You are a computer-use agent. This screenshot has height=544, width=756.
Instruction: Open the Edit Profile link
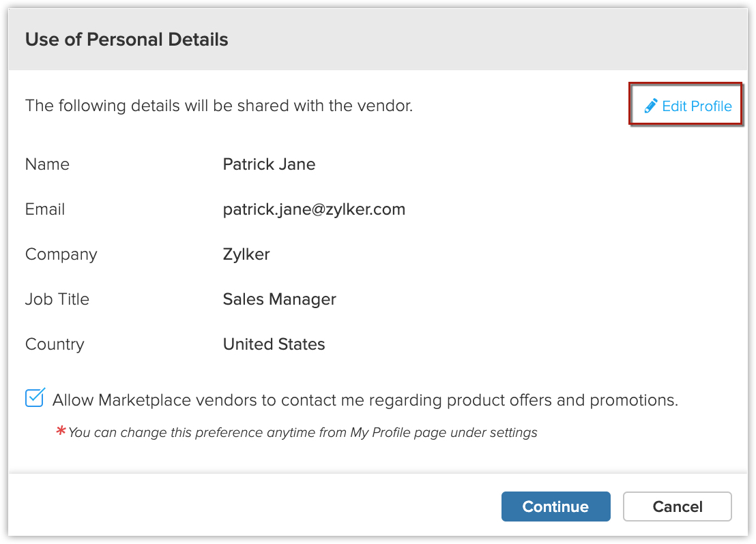click(696, 106)
